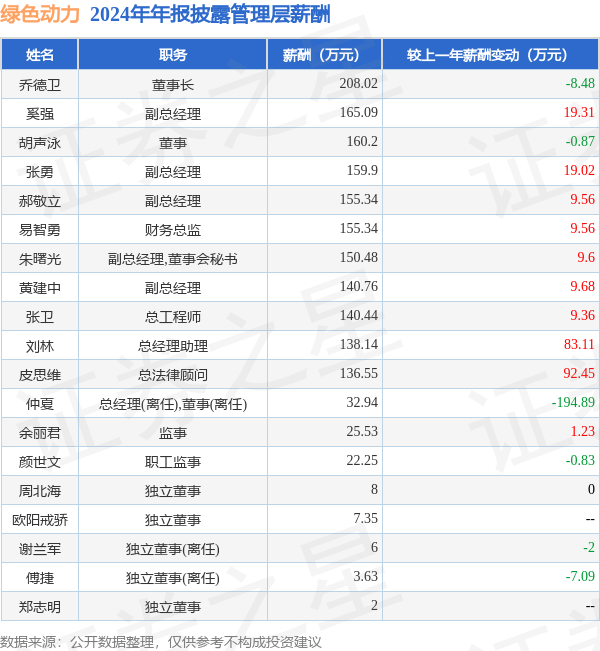600x651 pixels.
Task: Click the 姓名 column header
Action: [39, 54]
